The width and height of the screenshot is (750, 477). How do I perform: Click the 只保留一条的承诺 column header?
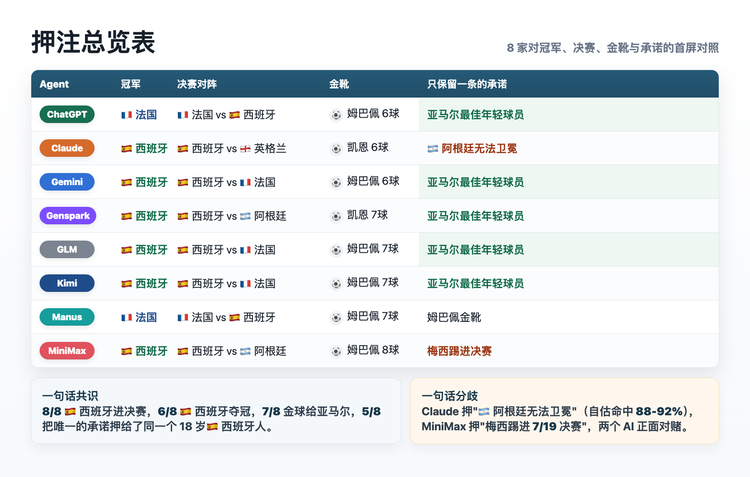click(x=467, y=84)
